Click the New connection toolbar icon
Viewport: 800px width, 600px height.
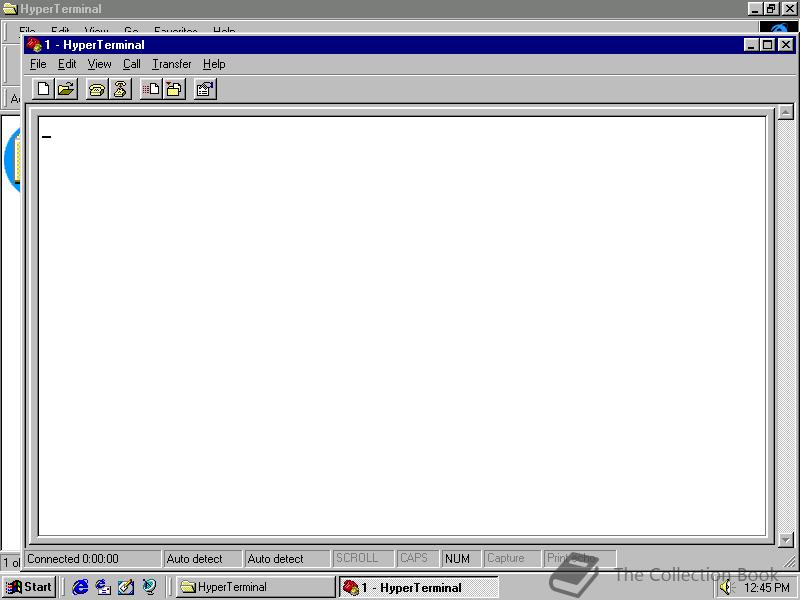click(43, 89)
